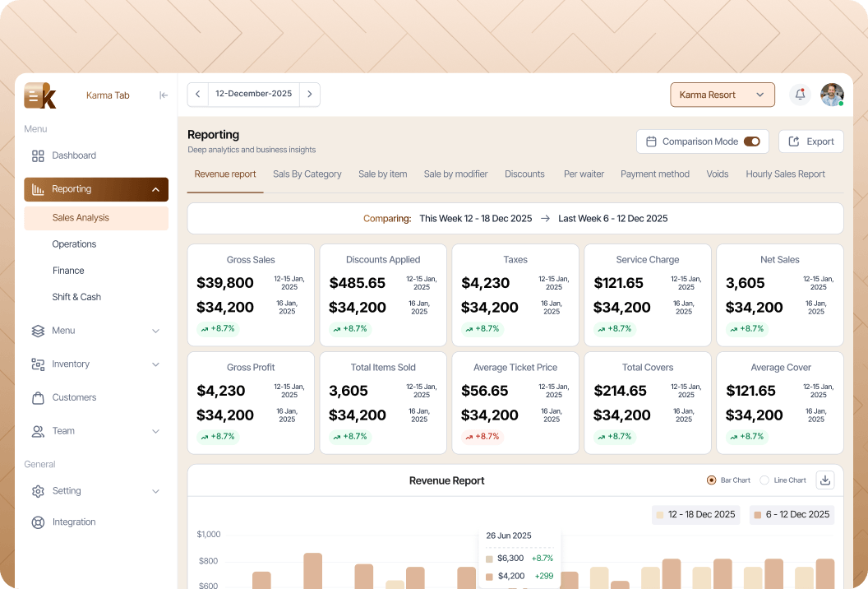Click the Team people icon
The width and height of the screenshot is (868, 589).
[38, 431]
